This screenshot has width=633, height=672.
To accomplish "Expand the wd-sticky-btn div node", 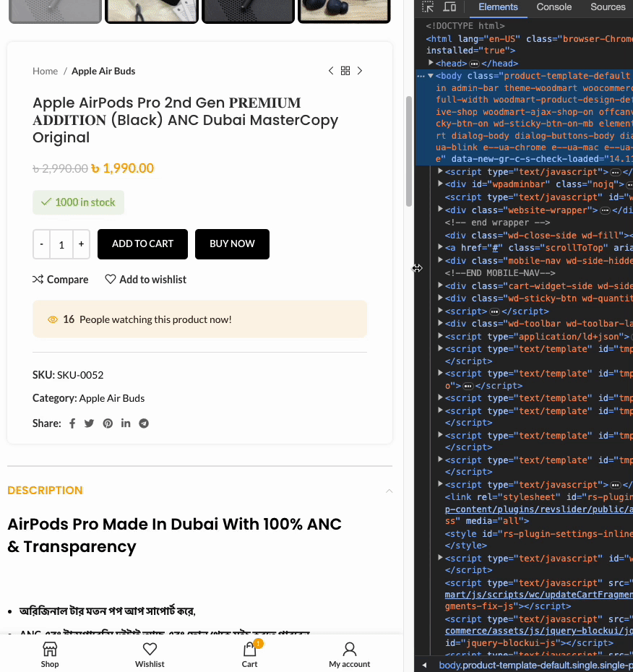I will (440, 298).
